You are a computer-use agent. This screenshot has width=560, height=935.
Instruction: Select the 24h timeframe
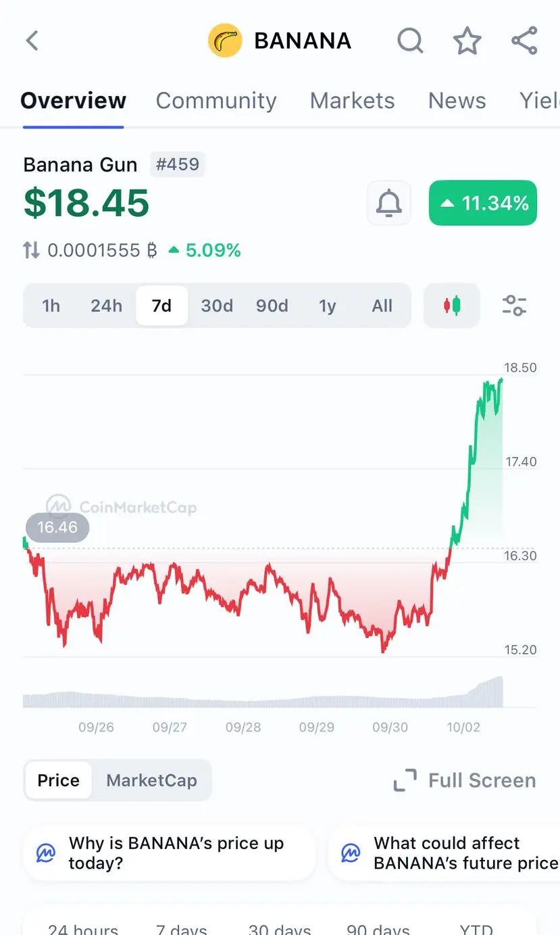click(106, 306)
